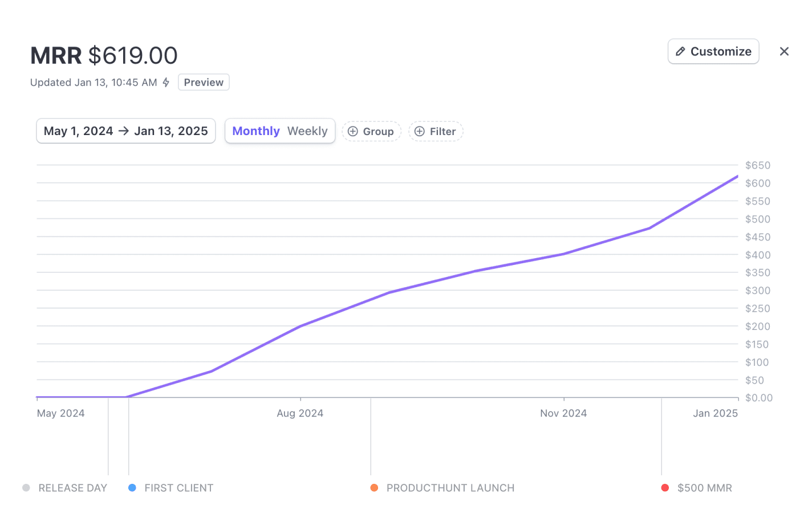
Task: Click the lightning bolt icon beside update time
Action: [165, 82]
